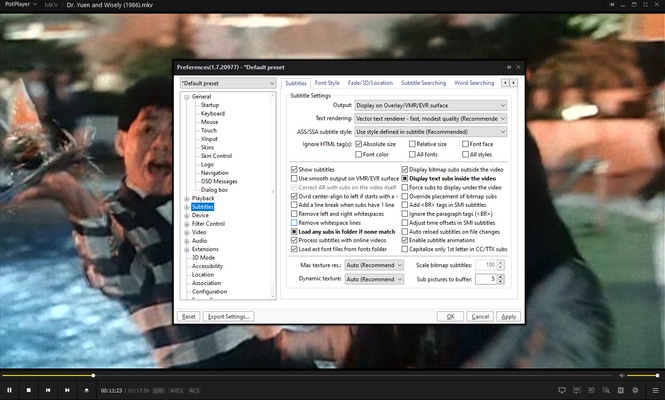Mute audio via the speaker icon
The image size is (665, 400).
point(621,375)
